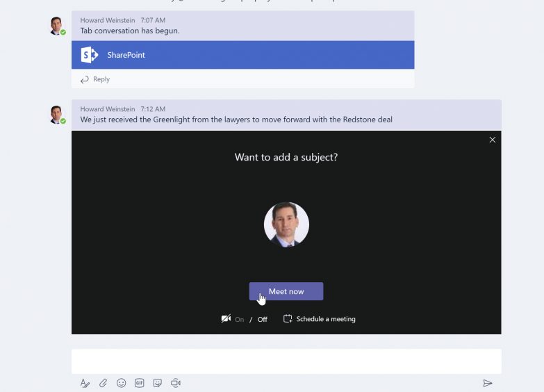Close the meeting panel with X
This screenshot has height=392, width=544.
pyautogui.click(x=493, y=140)
